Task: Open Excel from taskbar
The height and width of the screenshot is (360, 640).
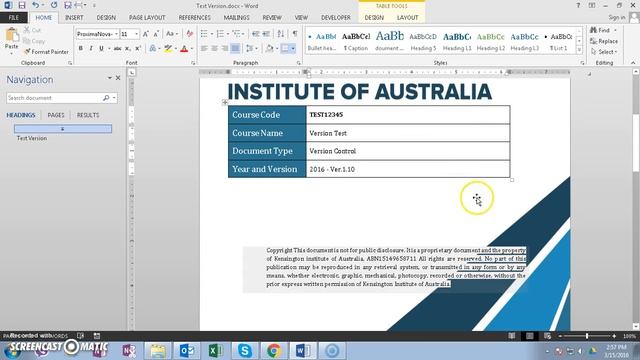Action: point(216,351)
